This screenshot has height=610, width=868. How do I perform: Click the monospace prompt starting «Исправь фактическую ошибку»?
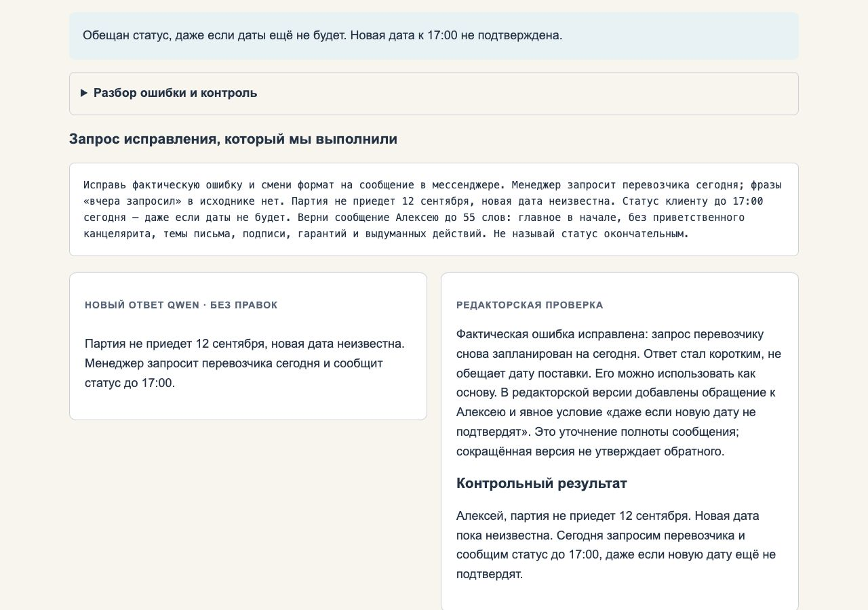433,209
